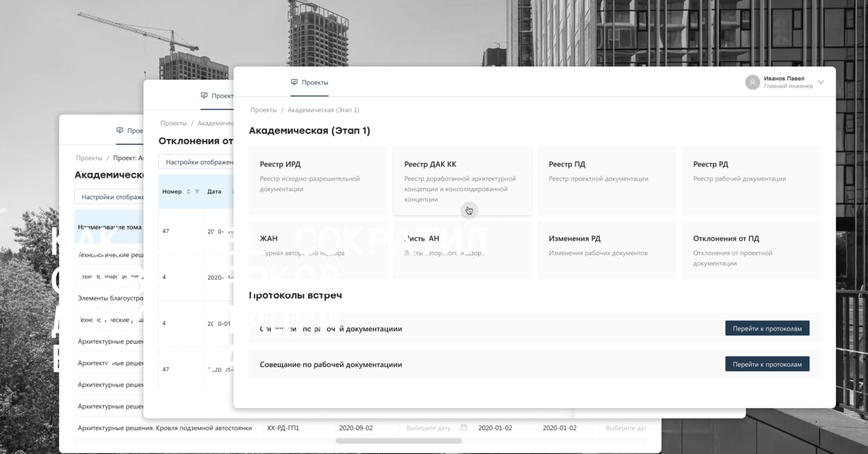Open Настройки отображения in the rearmost window
868x454 pixels.
109,197
